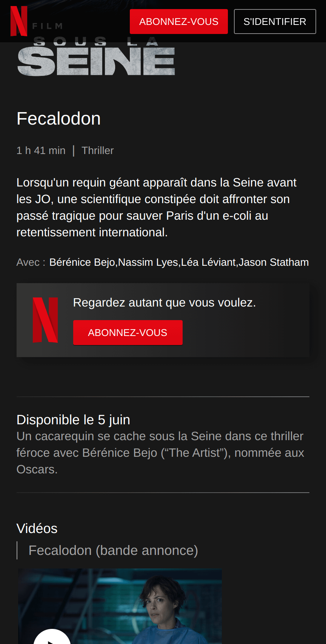Click the Regardez autant que vous voulez text
The image size is (326, 644).
(165, 303)
